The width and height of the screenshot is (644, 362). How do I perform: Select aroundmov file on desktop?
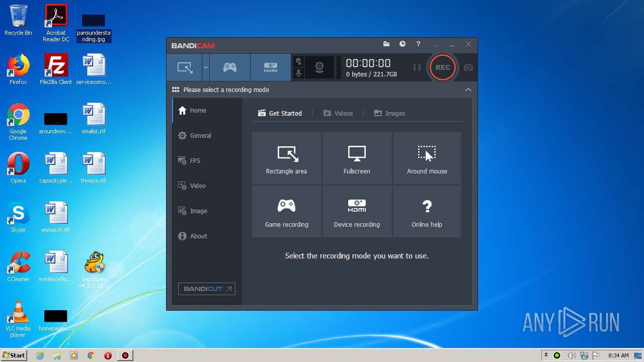point(56,124)
